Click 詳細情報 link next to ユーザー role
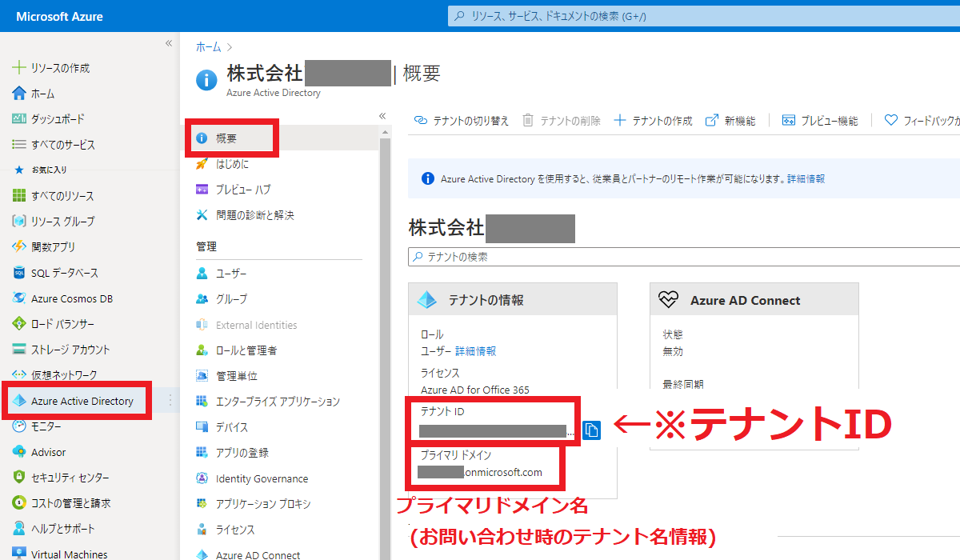Viewport: 960px width, 560px height. 476,351
